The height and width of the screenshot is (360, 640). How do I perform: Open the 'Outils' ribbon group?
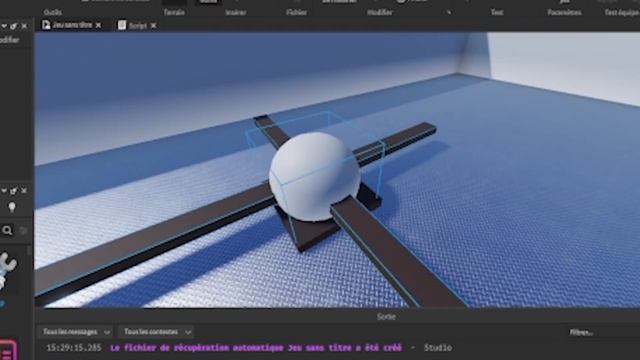53,12
